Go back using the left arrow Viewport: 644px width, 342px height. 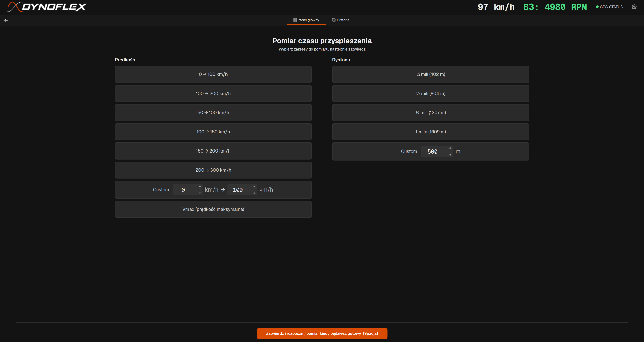6,20
